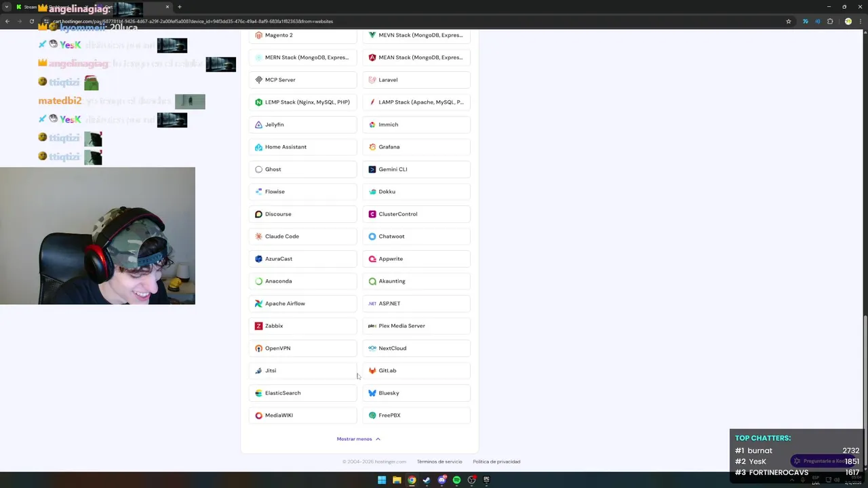Bookmark this page with star icon

point(789,21)
